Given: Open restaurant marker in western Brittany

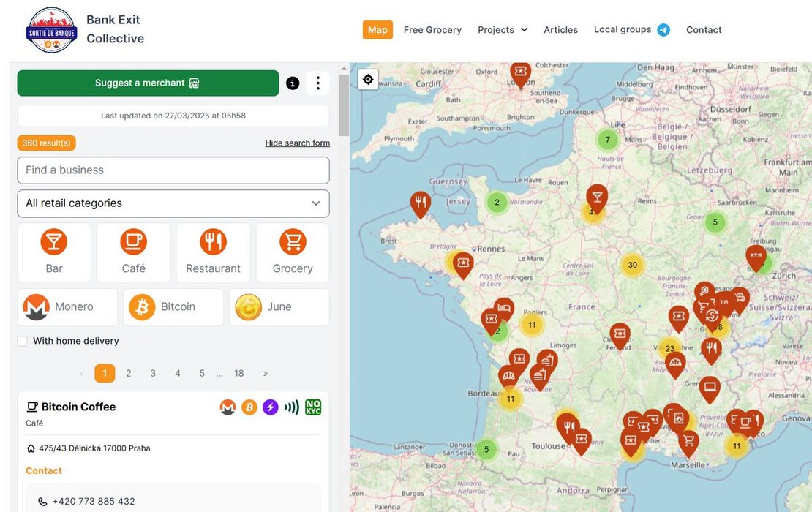Looking at the screenshot, I should [421, 203].
